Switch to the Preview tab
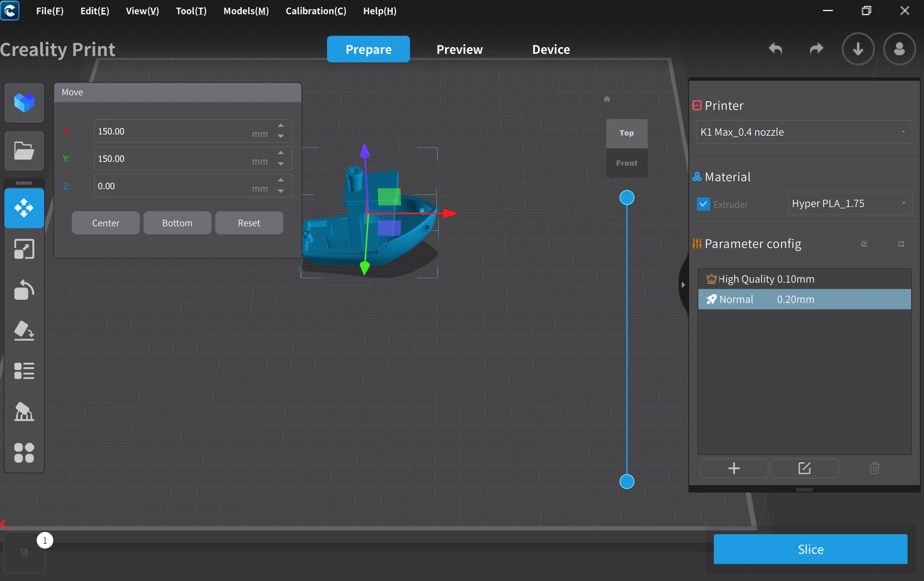924x581 pixels. pyautogui.click(x=459, y=49)
